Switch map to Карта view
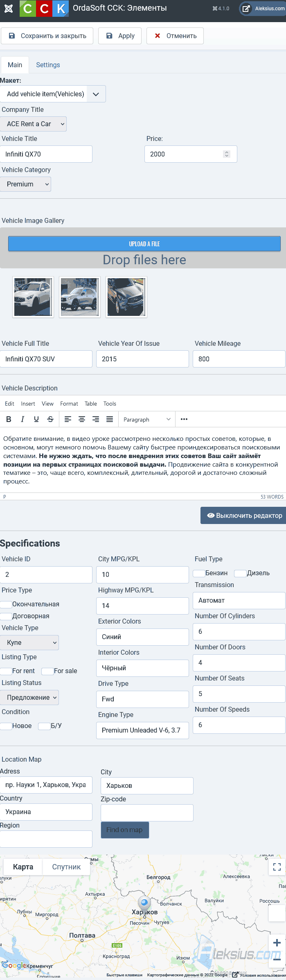The height and width of the screenshot is (980, 286). [x=23, y=867]
